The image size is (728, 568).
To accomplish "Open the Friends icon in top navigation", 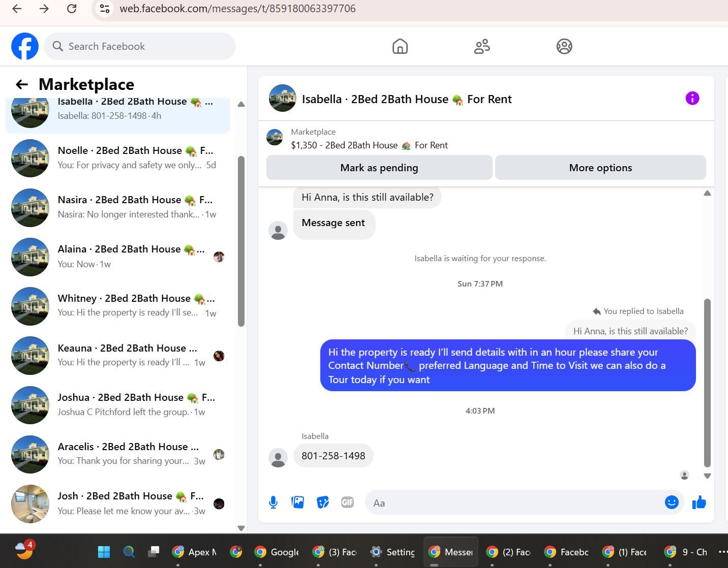I will pos(482,46).
